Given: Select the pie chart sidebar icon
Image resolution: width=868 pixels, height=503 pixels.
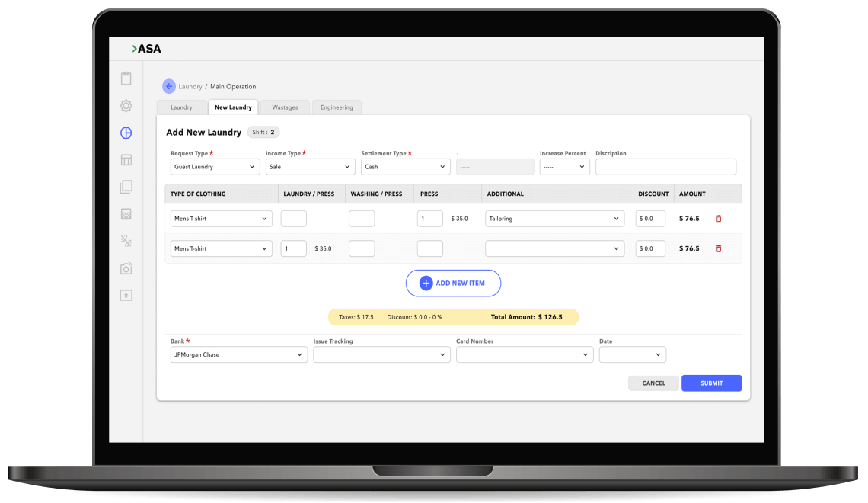Looking at the screenshot, I should tap(126, 133).
